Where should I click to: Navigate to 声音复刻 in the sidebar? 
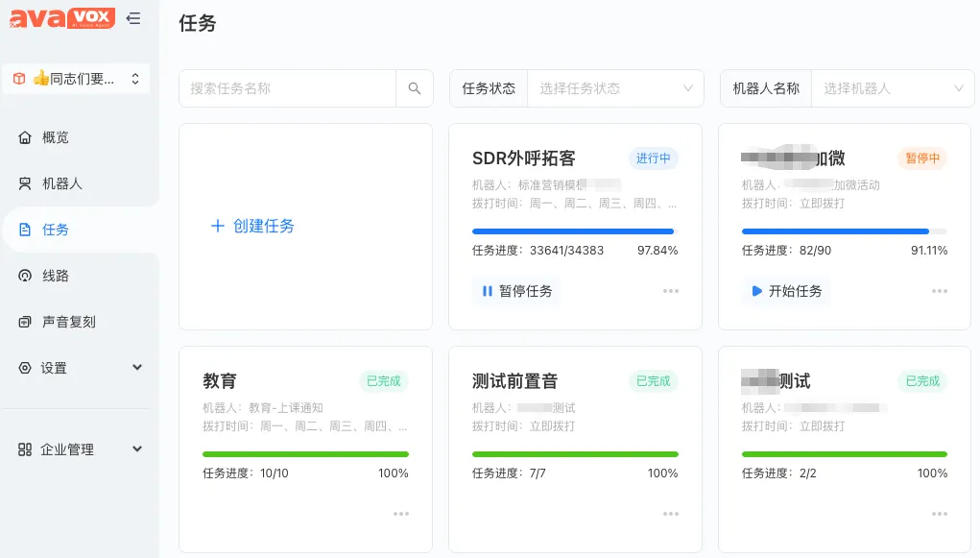[68, 322]
